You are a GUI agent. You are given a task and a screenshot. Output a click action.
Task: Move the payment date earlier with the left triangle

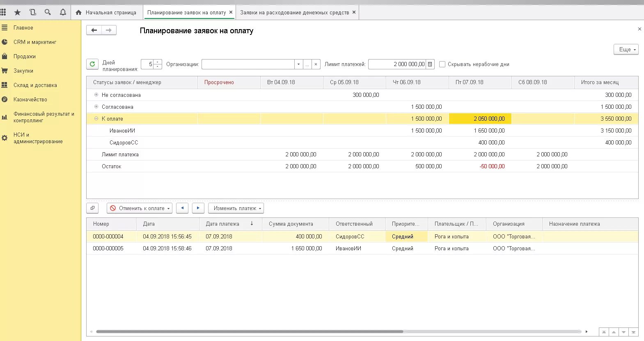click(x=182, y=208)
